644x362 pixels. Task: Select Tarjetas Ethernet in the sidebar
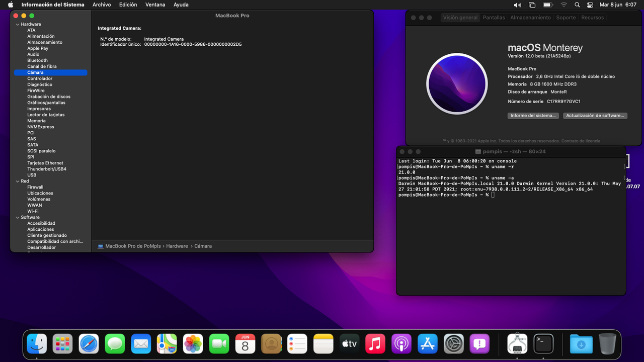(45, 163)
